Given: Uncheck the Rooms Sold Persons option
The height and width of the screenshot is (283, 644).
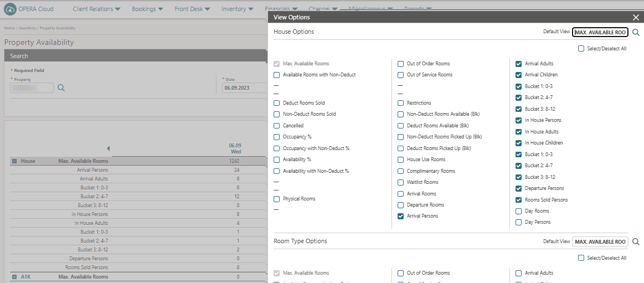Looking at the screenshot, I should [519, 200].
